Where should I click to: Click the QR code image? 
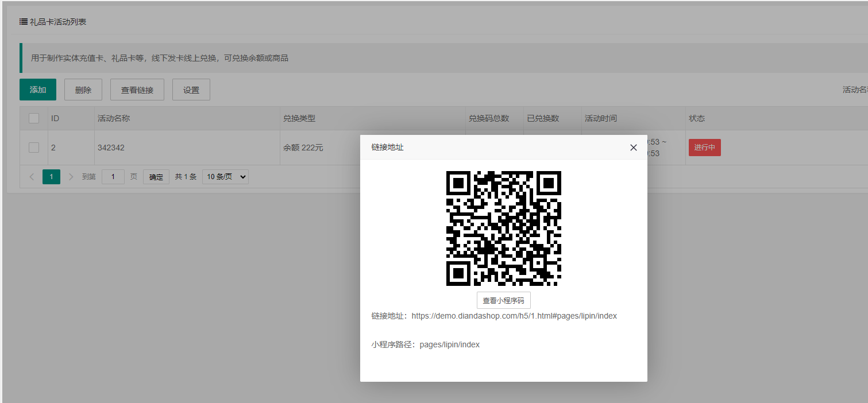504,228
